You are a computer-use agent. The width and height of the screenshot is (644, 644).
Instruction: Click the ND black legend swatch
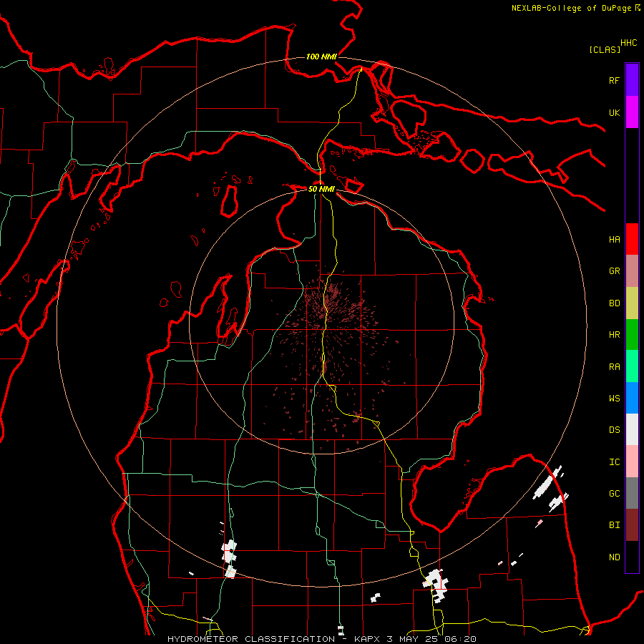point(632,557)
